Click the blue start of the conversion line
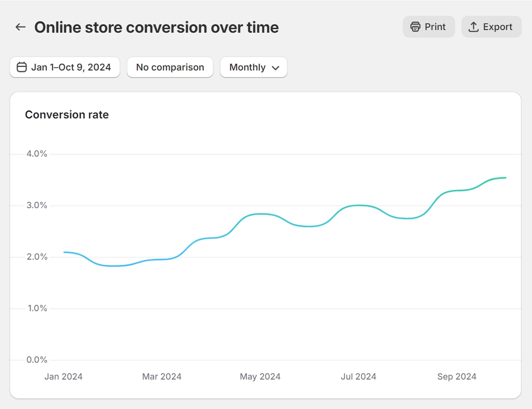 pyautogui.click(x=65, y=252)
